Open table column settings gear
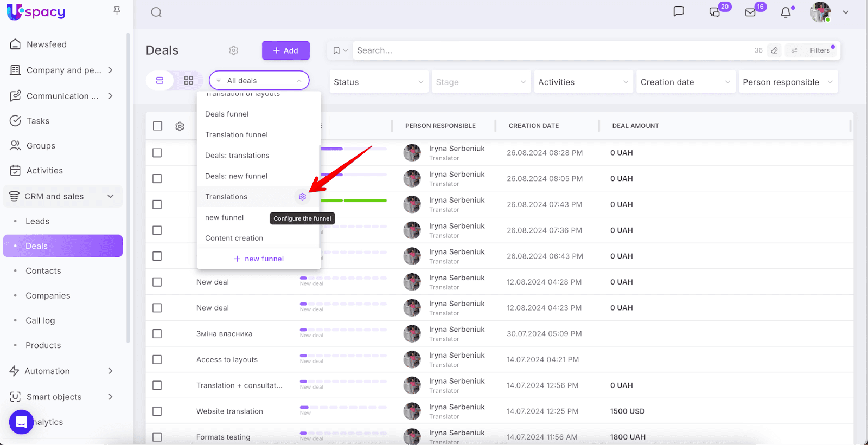868x445 pixels. [x=180, y=126]
